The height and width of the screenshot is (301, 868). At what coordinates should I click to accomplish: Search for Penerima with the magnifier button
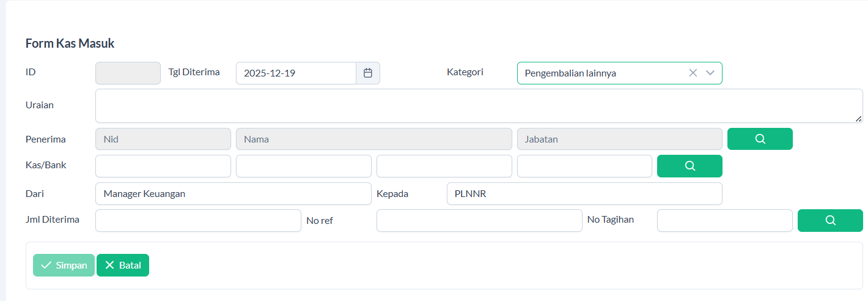[x=760, y=139]
